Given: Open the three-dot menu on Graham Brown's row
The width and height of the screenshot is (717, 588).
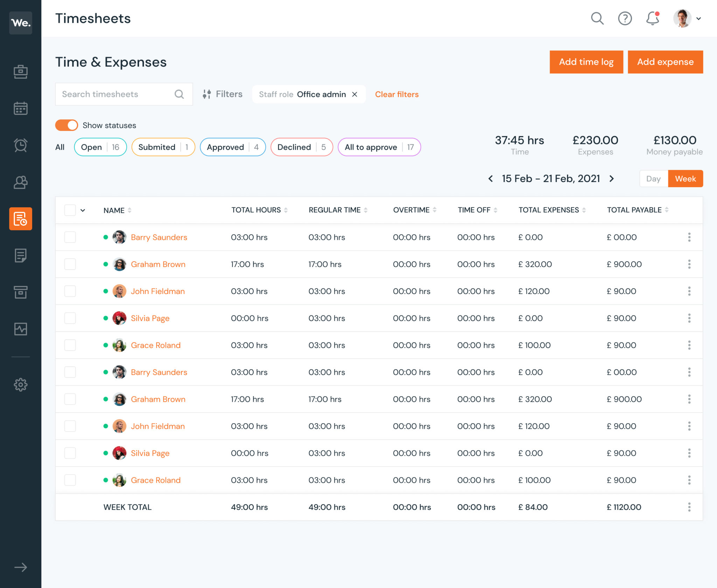Looking at the screenshot, I should 689,264.
